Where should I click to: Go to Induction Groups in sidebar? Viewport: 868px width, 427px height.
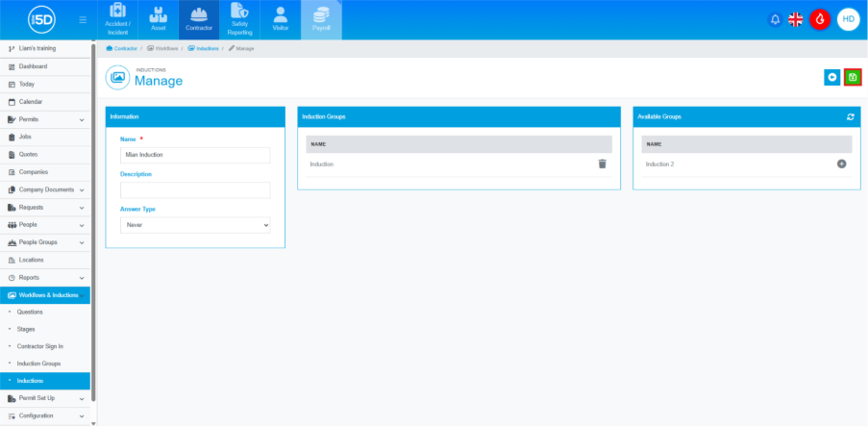[x=38, y=364]
